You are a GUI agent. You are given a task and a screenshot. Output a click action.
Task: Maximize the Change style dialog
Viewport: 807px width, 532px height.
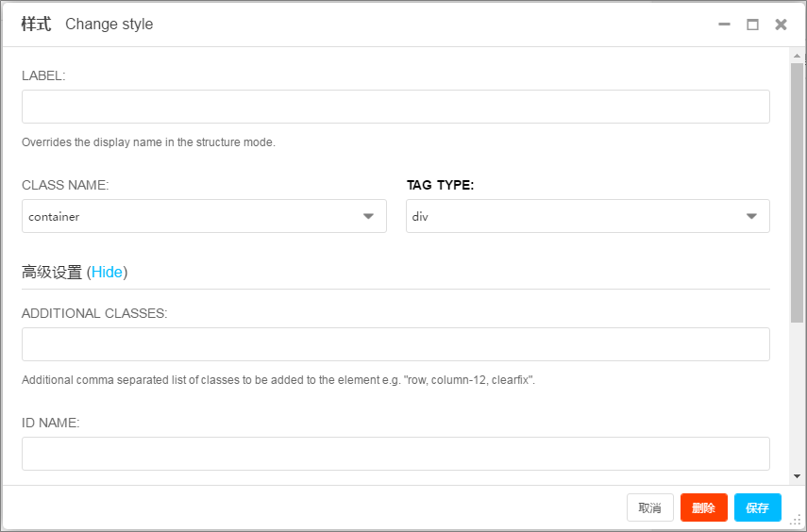click(x=752, y=25)
